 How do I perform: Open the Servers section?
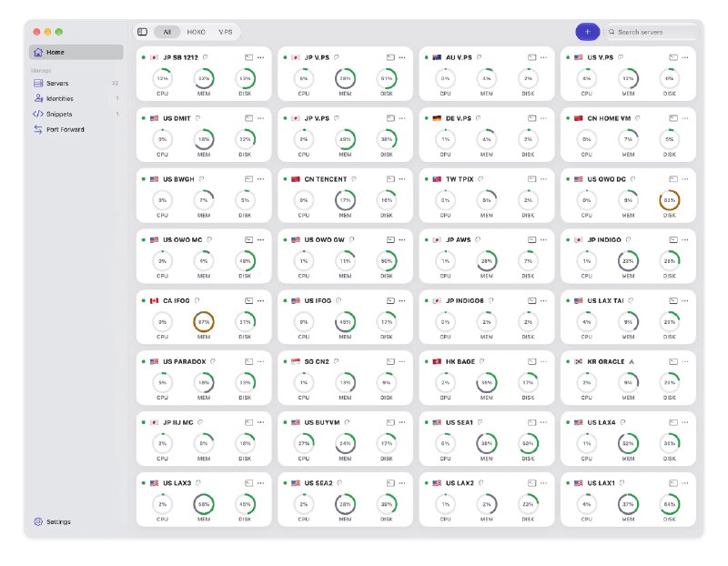(76, 84)
